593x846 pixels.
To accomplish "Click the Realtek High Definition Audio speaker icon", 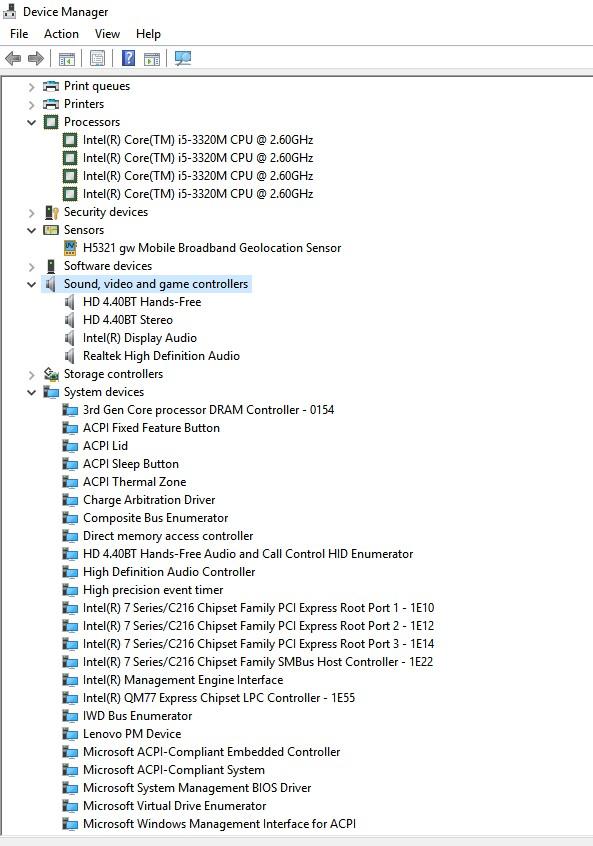I will pos(70,356).
